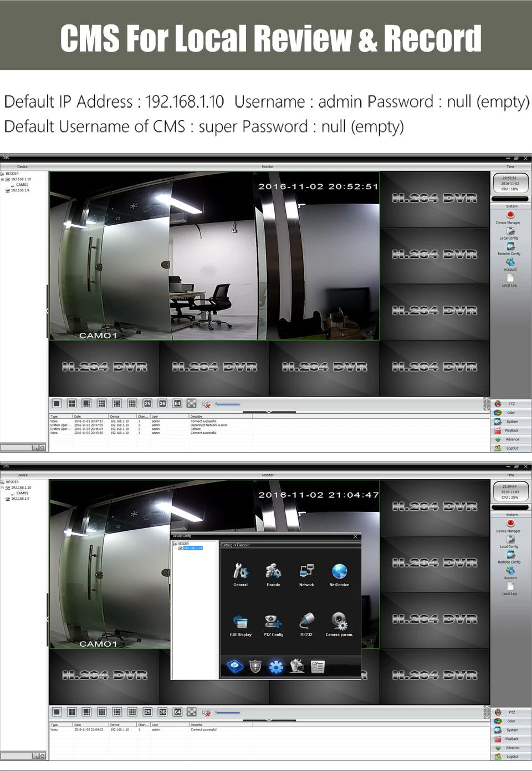This screenshot has width=532, height=771.
Task: Toggle audio mute in lower CMS window
Action: pos(206,712)
